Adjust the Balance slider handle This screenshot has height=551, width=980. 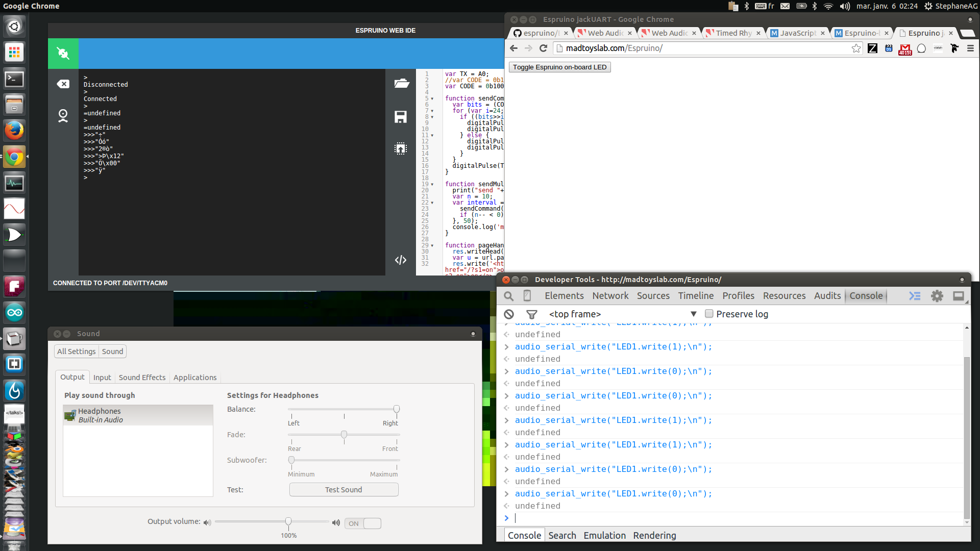pos(397,409)
